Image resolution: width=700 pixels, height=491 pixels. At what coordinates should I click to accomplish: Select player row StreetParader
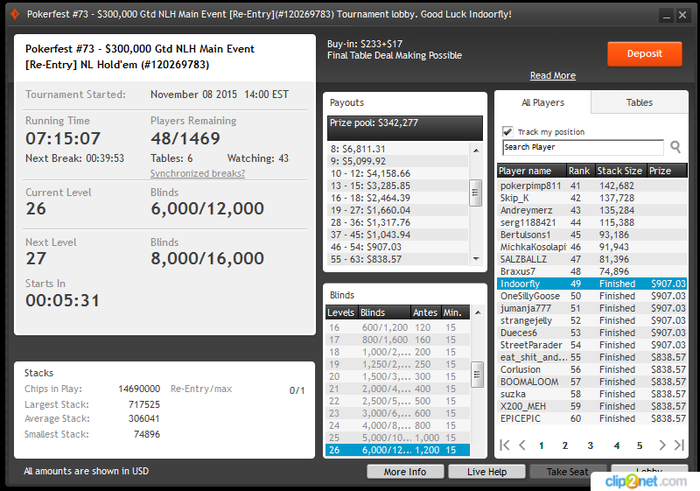[592, 345]
